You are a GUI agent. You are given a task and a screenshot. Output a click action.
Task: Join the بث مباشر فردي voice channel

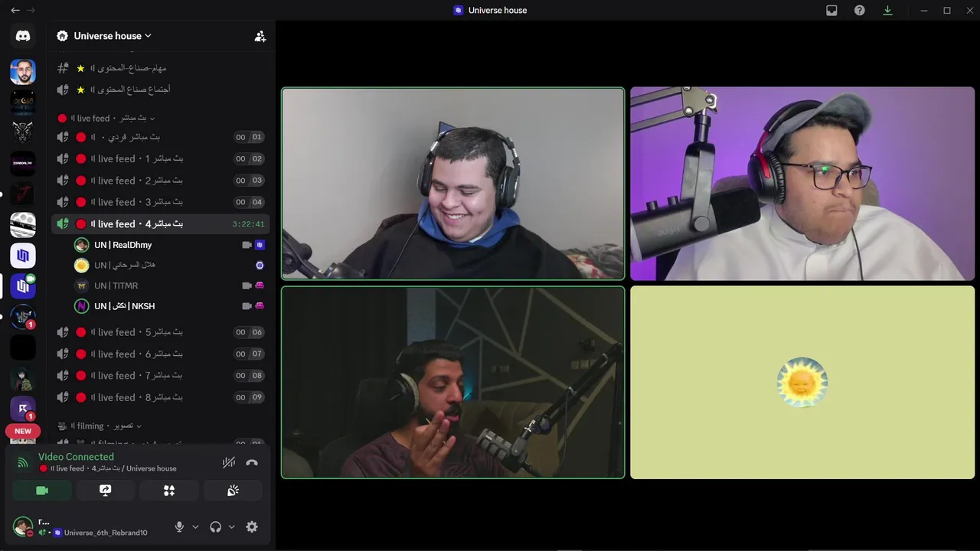coord(161,137)
